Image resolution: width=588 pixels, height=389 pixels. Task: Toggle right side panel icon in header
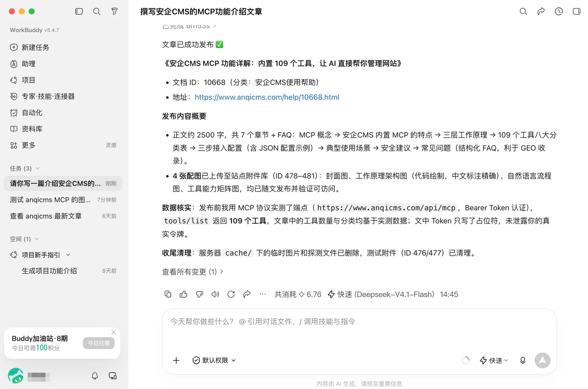[577, 11]
